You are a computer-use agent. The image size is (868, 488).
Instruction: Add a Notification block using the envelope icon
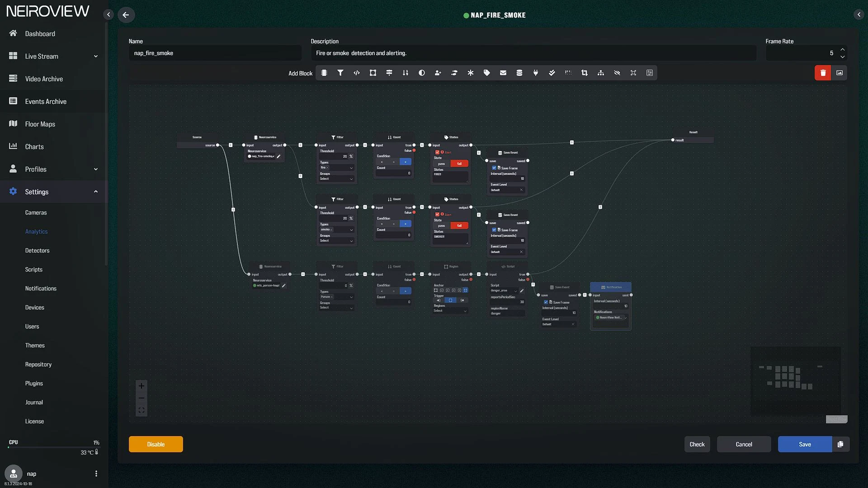(x=503, y=73)
